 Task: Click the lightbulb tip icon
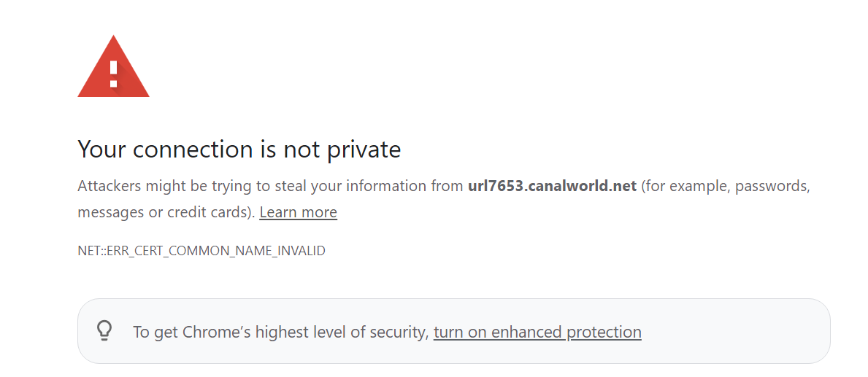[104, 330]
